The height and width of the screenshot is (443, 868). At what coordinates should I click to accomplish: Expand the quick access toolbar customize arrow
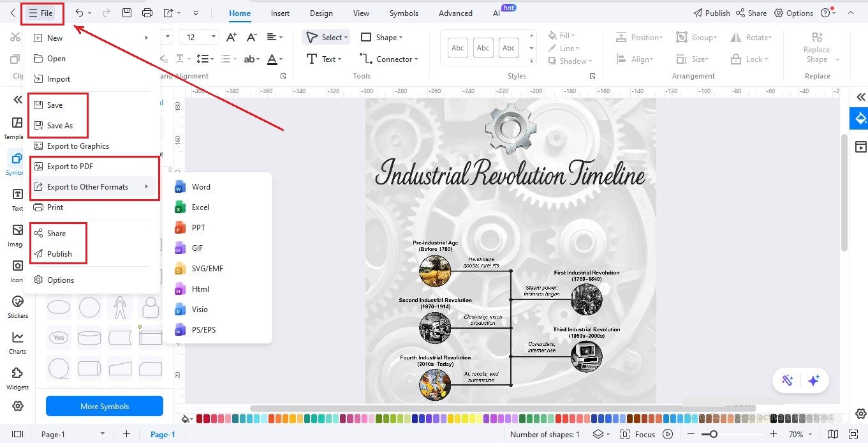point(195,13)
